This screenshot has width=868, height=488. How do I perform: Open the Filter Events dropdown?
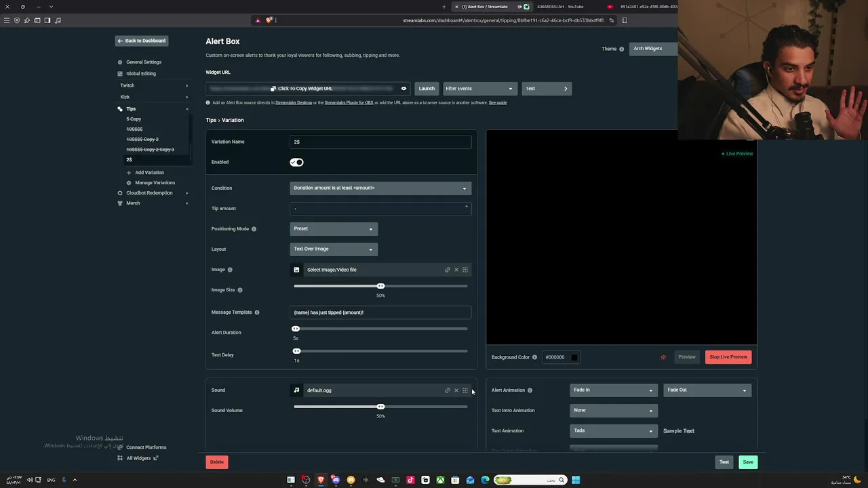click(x=479, y=89)
